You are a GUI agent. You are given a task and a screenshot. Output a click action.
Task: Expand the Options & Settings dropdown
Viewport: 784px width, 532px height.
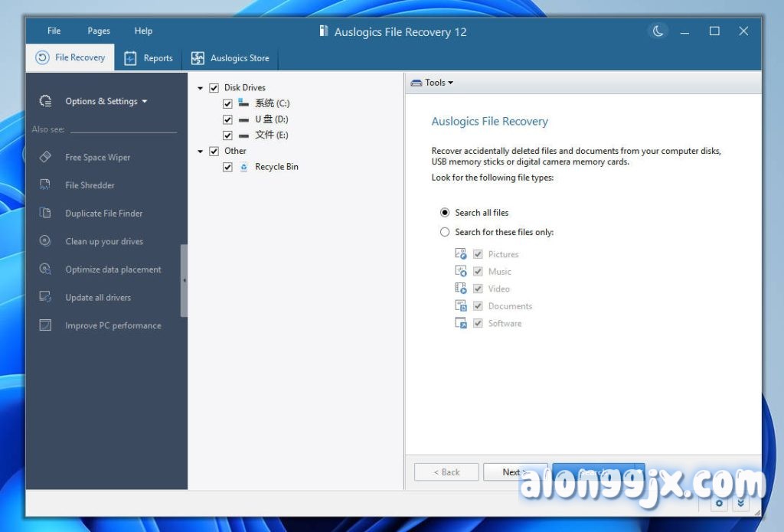click(x=106, y=101)
